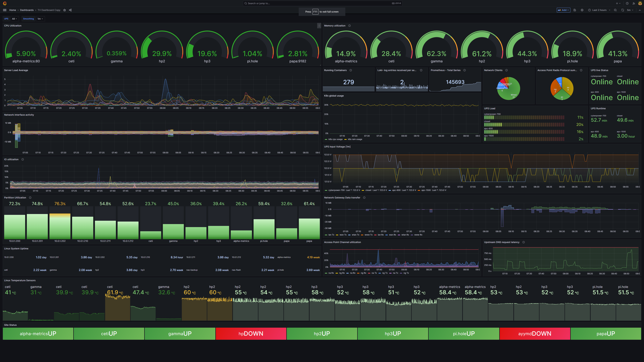This screenshot has width=644, height=362.
Task: Open the hamburger navigation menu
Action: [5, 10]
